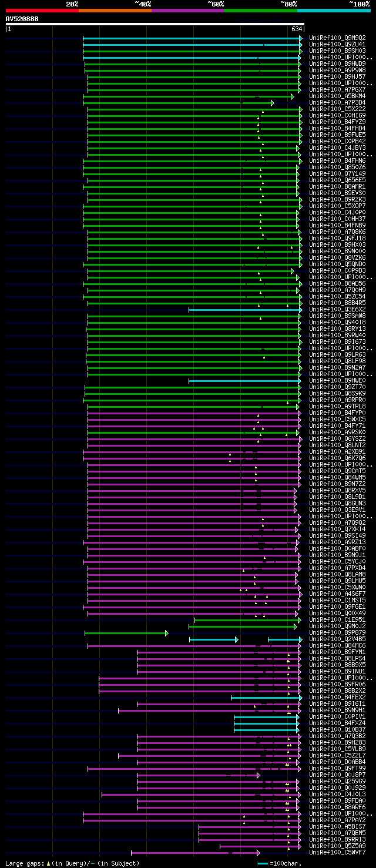The height and width of the screenshot is (868, 376).
Task: Click the cyan 100char scale key
Action: [x=263, y=863]
